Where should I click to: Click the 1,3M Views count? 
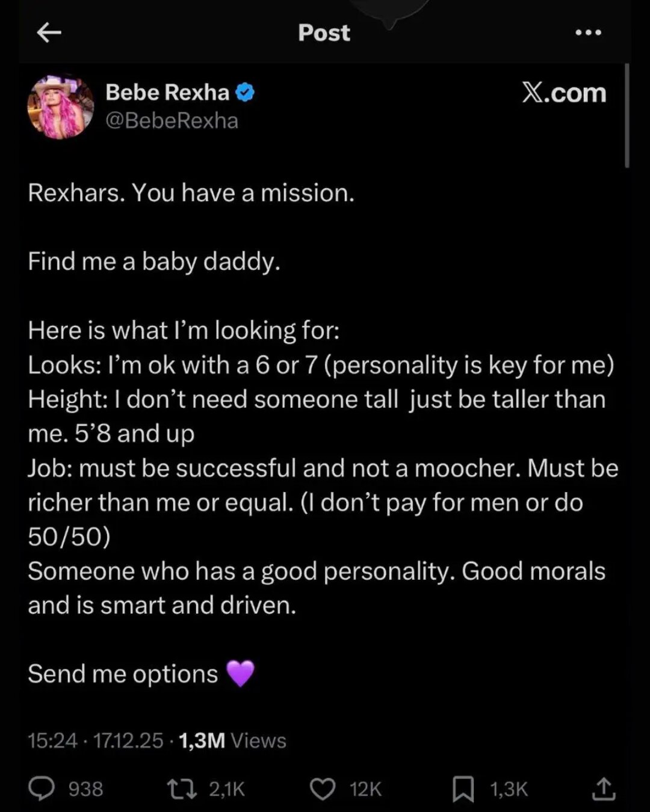(232, 740)
